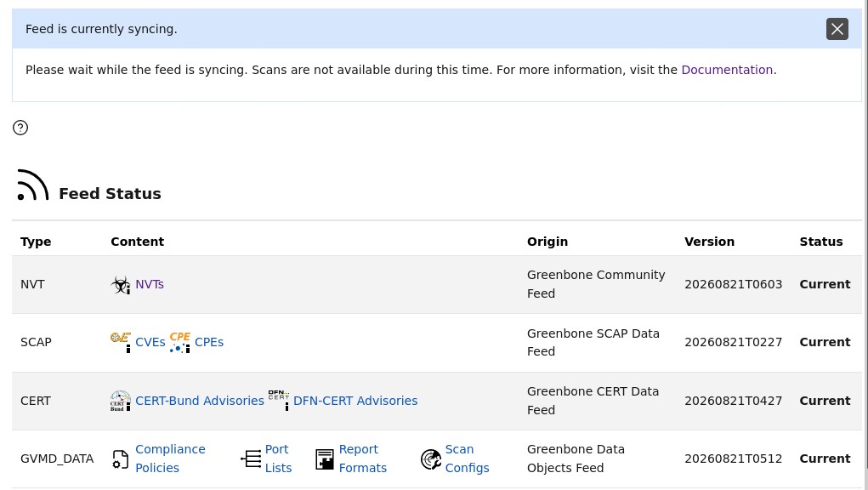
Task: Click Greenbone SCAP Data Feed origin
Action: coord(593,342)
